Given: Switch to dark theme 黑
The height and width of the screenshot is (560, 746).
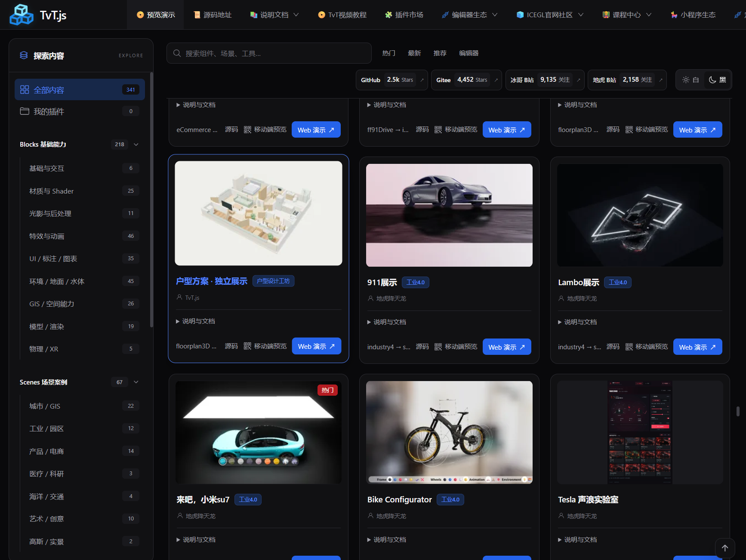Looking at the screenshot, I should (x=717, y=80).
